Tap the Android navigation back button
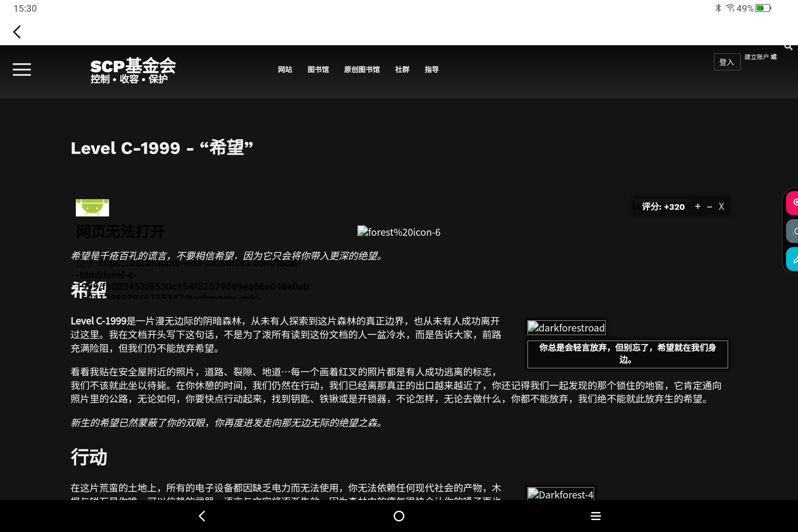The image size is (798, 532). 202,516
